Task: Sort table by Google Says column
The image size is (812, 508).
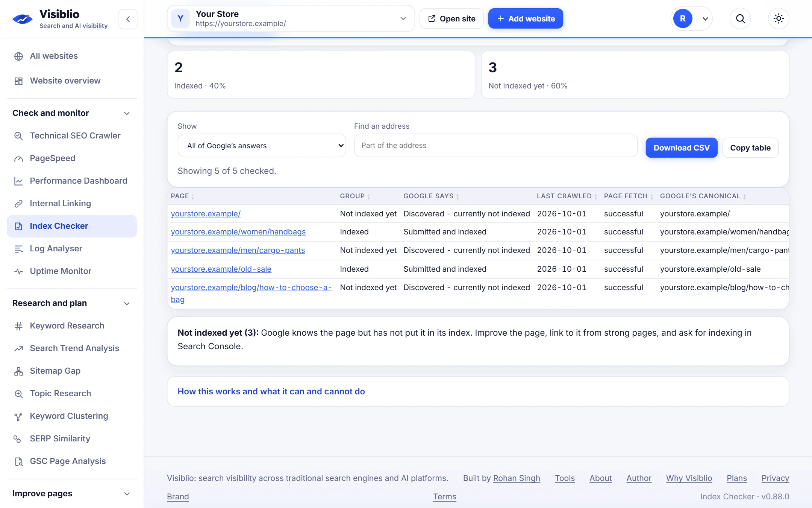Action: (x=431, y=196)
